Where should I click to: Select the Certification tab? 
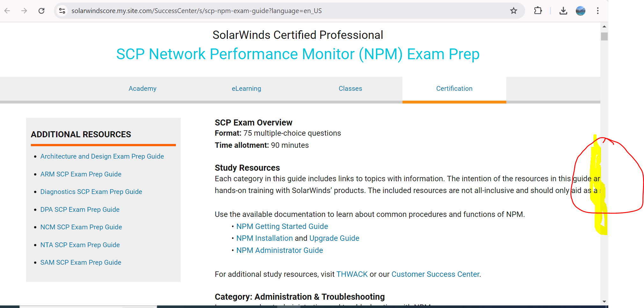[454, 89]
